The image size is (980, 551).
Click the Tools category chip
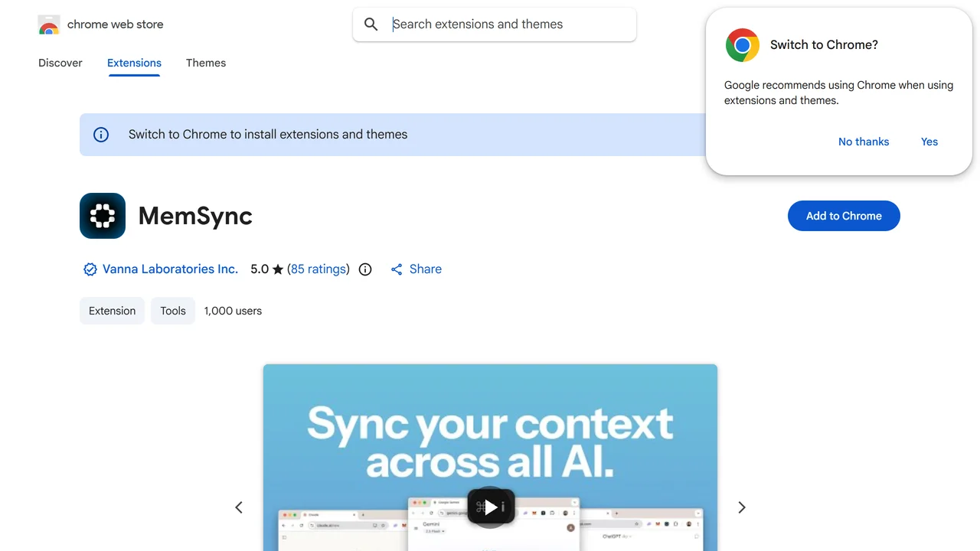(x=173, y=311)
